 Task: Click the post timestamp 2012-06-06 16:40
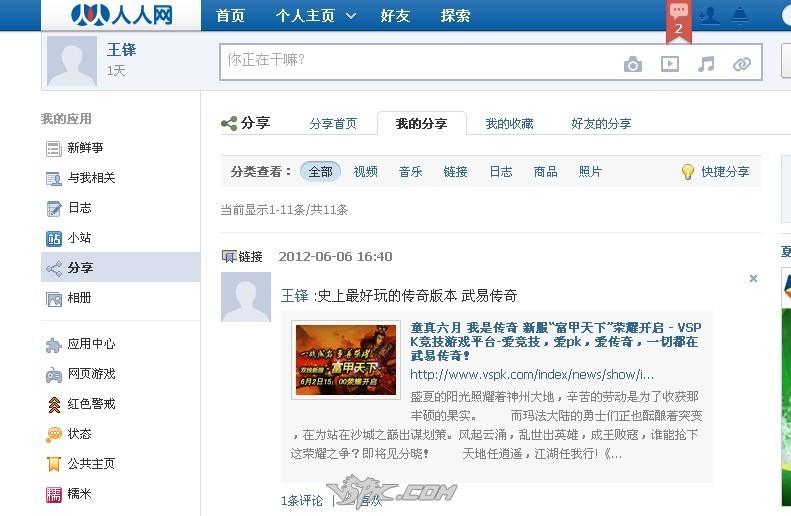coord(335,256)
